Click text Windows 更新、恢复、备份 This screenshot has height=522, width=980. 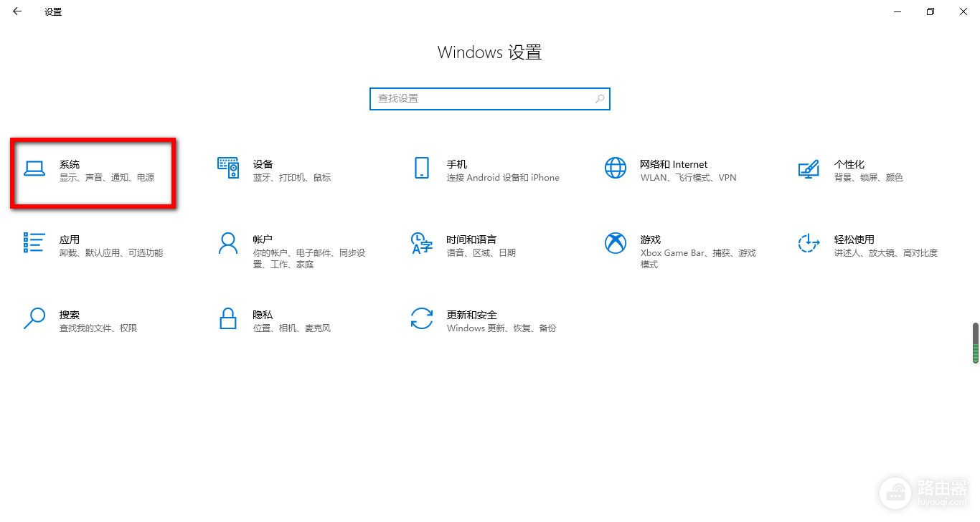(x=501, y=328)
